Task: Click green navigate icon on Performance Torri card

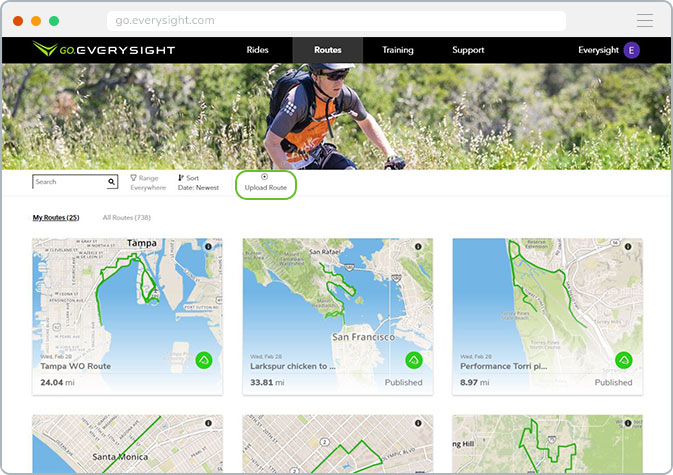Action: pyautogui.click(x=624, y=360)
